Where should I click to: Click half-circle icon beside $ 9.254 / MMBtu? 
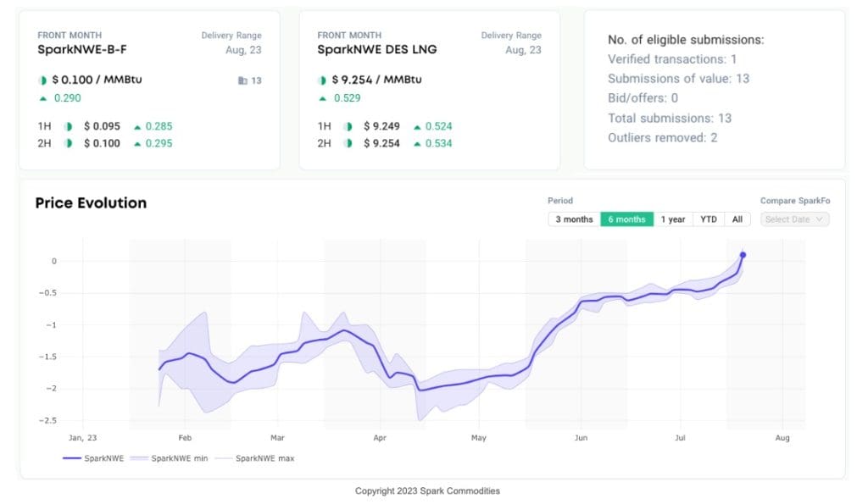322,80
